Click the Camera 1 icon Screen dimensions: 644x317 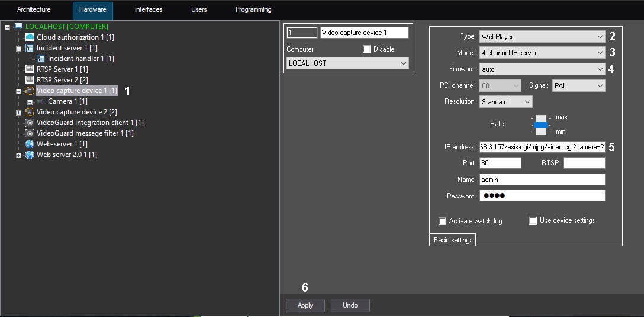(41, 101)
